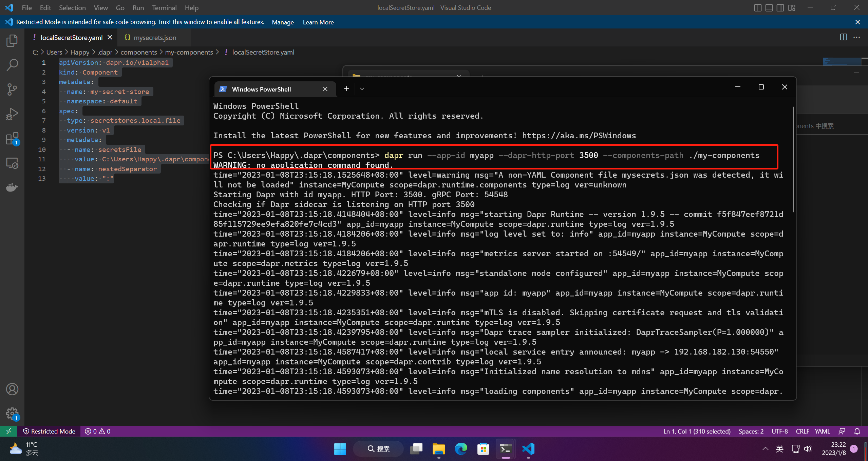Click the remote window indicator in status bar

coord(8,431)
